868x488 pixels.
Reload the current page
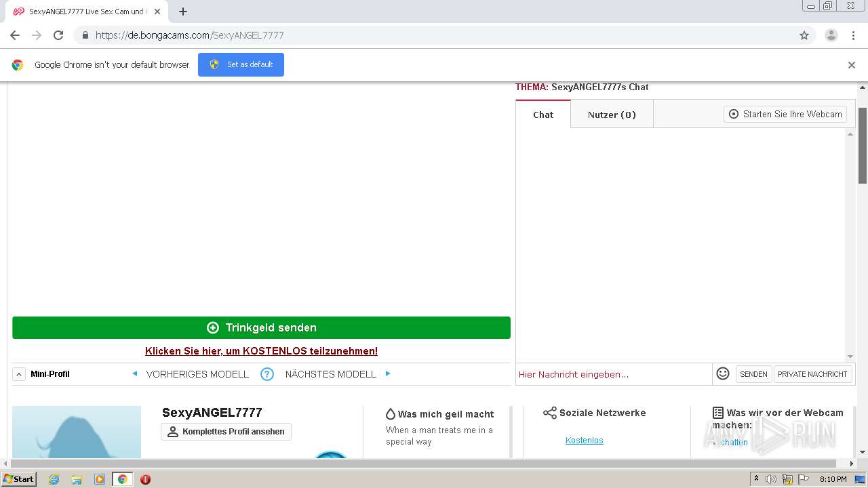58,35
